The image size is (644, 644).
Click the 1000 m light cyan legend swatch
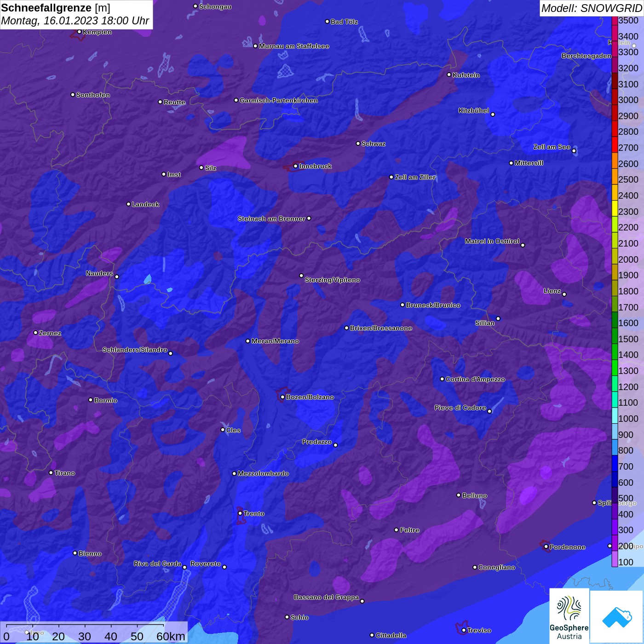[615, 415]
